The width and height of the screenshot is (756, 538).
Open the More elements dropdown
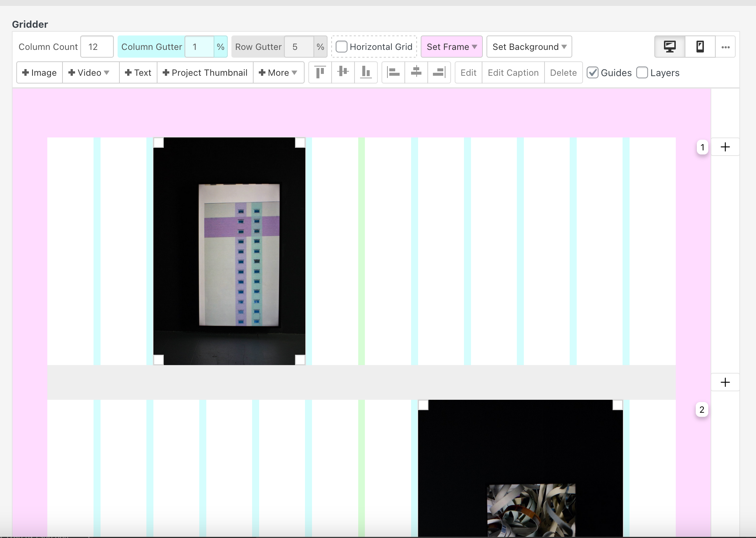278,73
